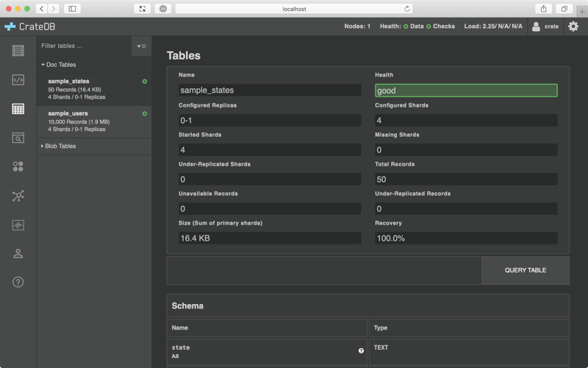588x368 pixels.
Task: Open the table filter options dropdown
Action: (141, 46)
